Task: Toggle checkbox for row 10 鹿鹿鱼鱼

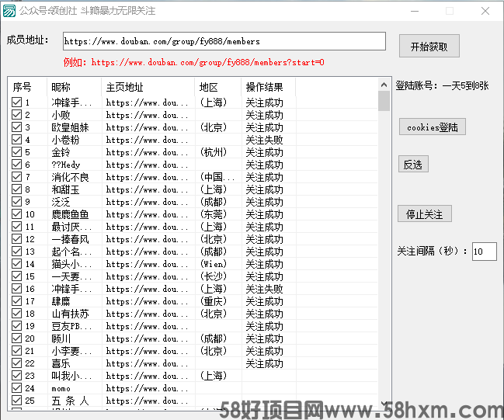Action: tap(17, 214)
